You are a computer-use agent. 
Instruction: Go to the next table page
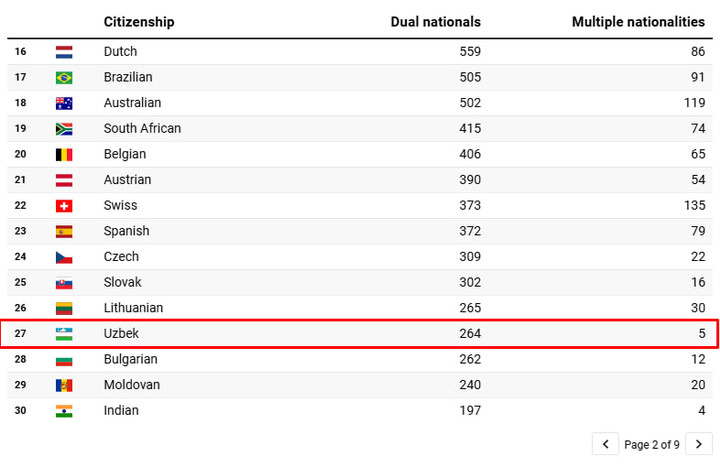point(703,444)
